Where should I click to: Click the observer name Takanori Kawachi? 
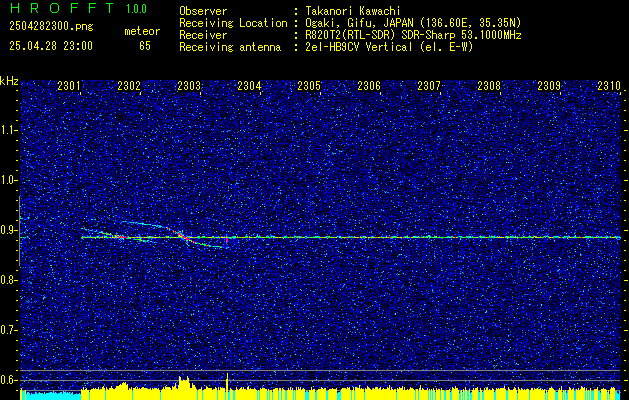coord(353,11)
